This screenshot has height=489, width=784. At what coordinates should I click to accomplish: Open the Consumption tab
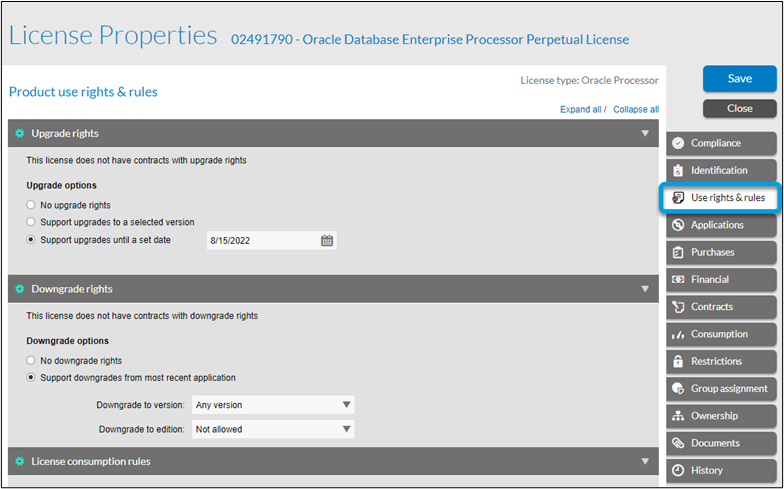pyautogui.click(x=721, y=334)
